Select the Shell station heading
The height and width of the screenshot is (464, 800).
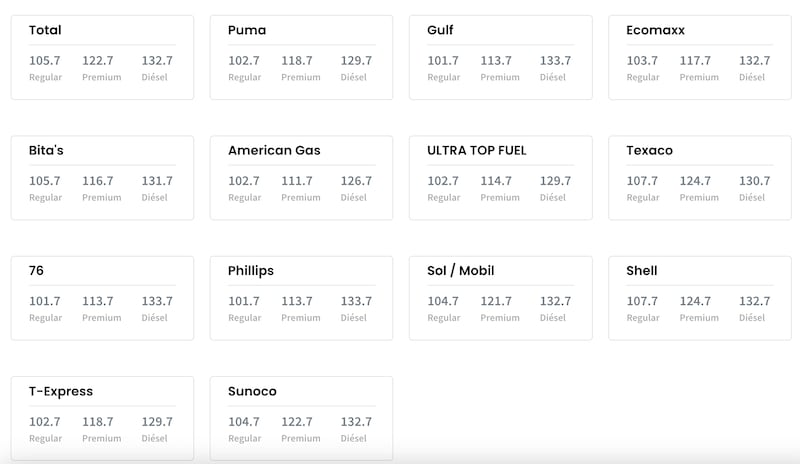[641, 271]
